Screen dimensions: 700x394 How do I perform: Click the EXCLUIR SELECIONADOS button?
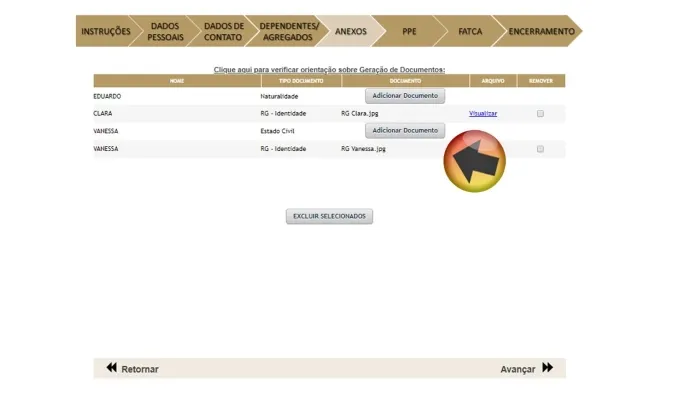tap(329, 216)
